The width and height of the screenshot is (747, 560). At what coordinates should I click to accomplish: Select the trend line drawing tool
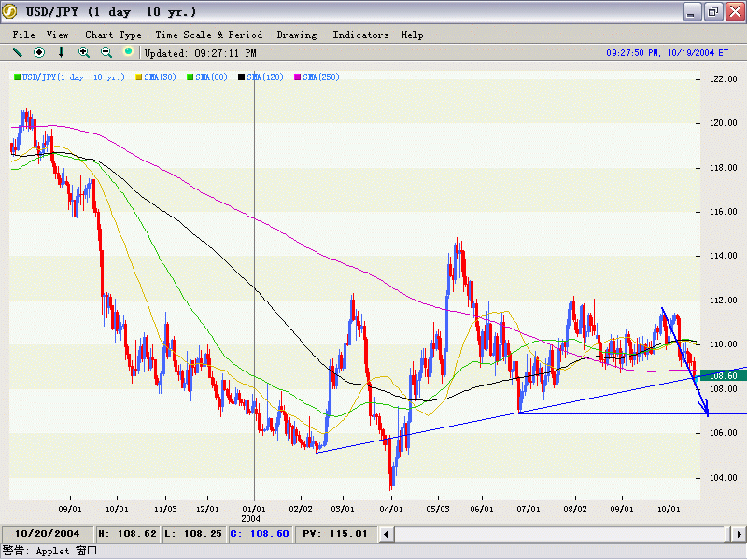(x=17, y=52)
